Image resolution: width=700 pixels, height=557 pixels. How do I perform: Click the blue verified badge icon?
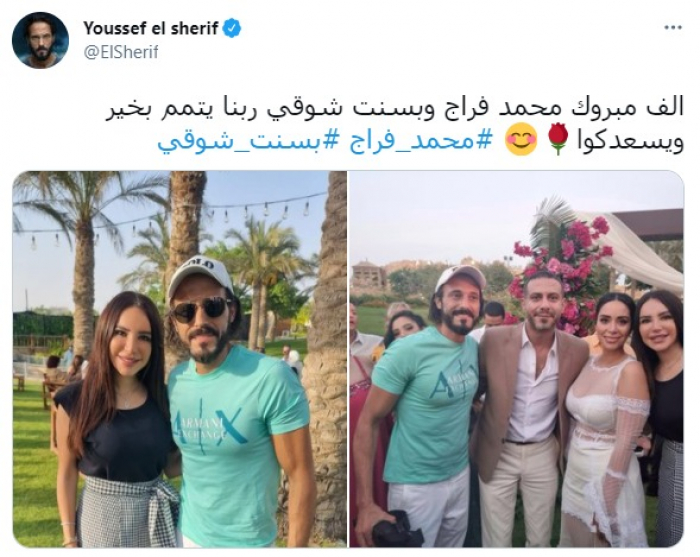(232, 28)
